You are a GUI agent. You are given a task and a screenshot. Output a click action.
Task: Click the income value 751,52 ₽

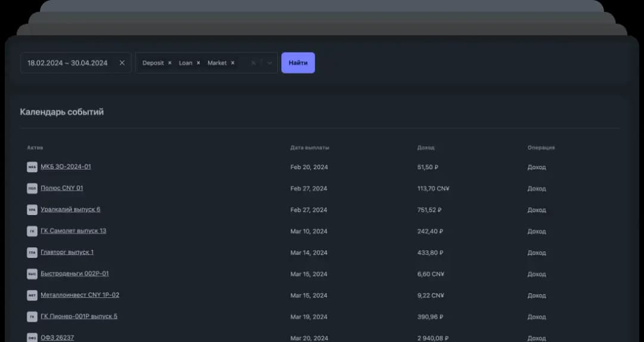pos(429,210)
